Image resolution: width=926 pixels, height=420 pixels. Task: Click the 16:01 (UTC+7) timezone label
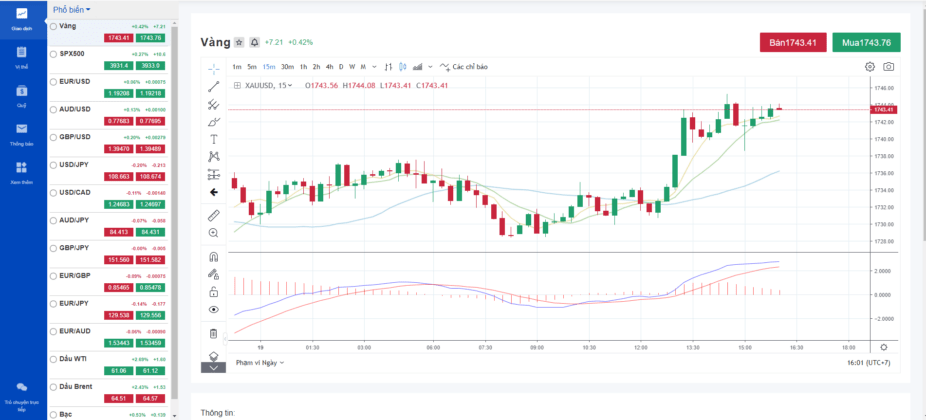[868, 363]
